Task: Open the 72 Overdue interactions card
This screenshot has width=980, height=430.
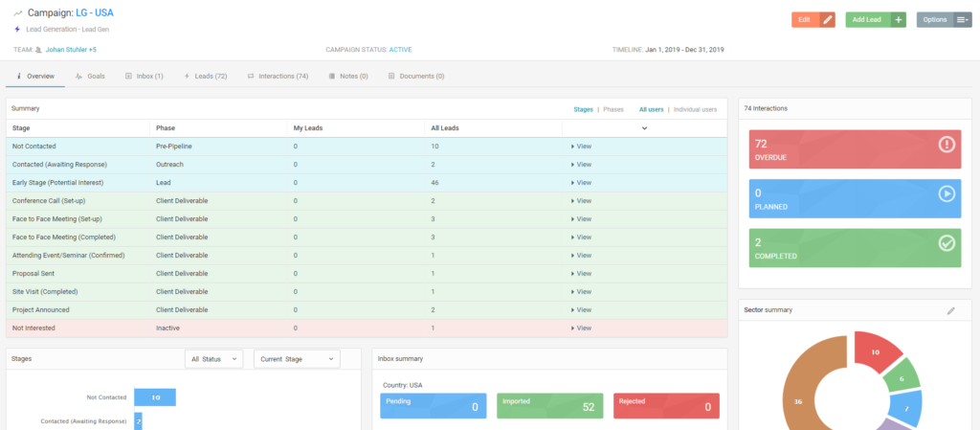Action: point(855,149)
